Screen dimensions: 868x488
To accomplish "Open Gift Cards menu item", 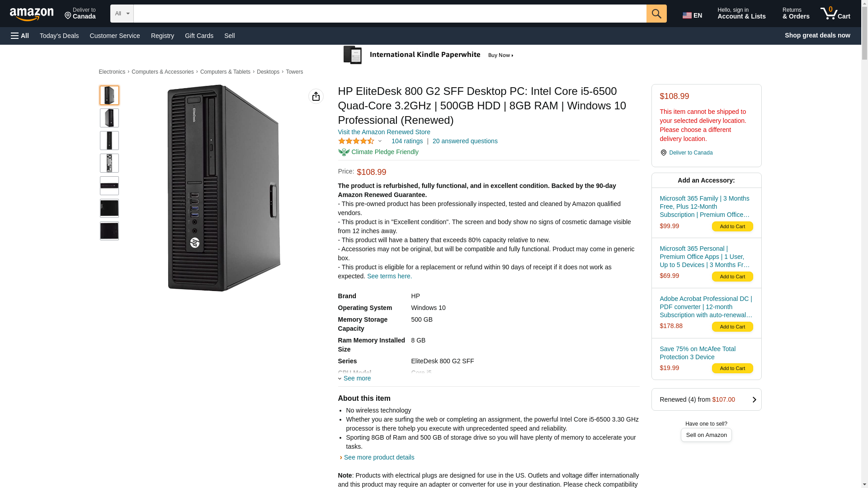I will coord(199,36).
